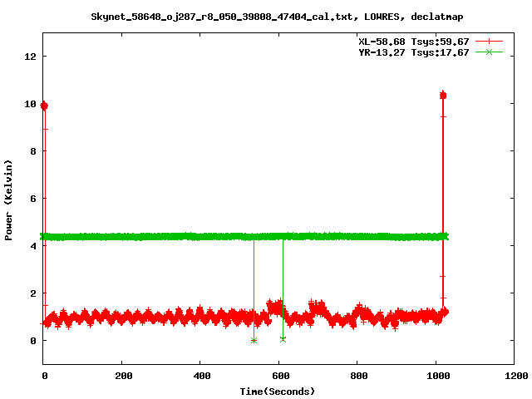Click the green dropout point near 610 seconds

click(283, 339)
